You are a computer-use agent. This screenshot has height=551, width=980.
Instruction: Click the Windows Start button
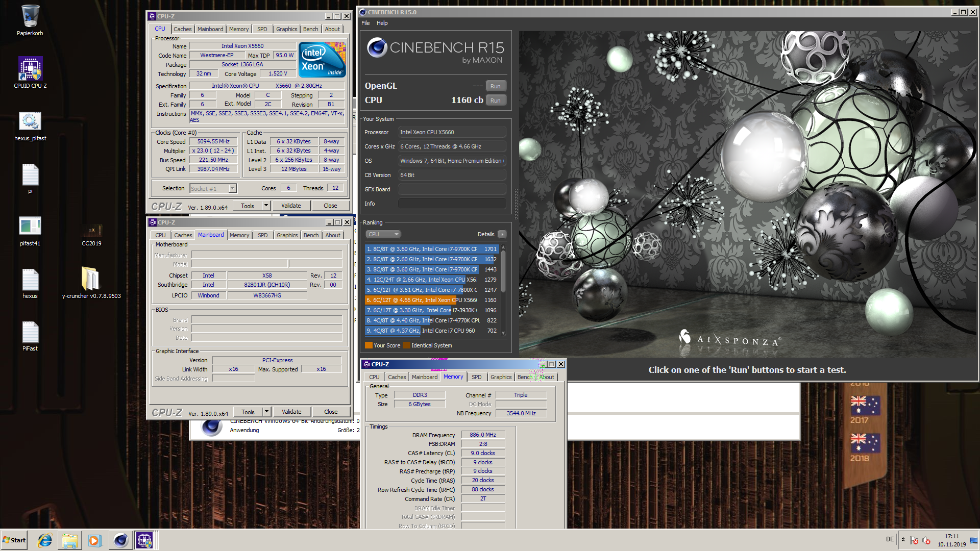pyautogui.click(x=14, y=540)
